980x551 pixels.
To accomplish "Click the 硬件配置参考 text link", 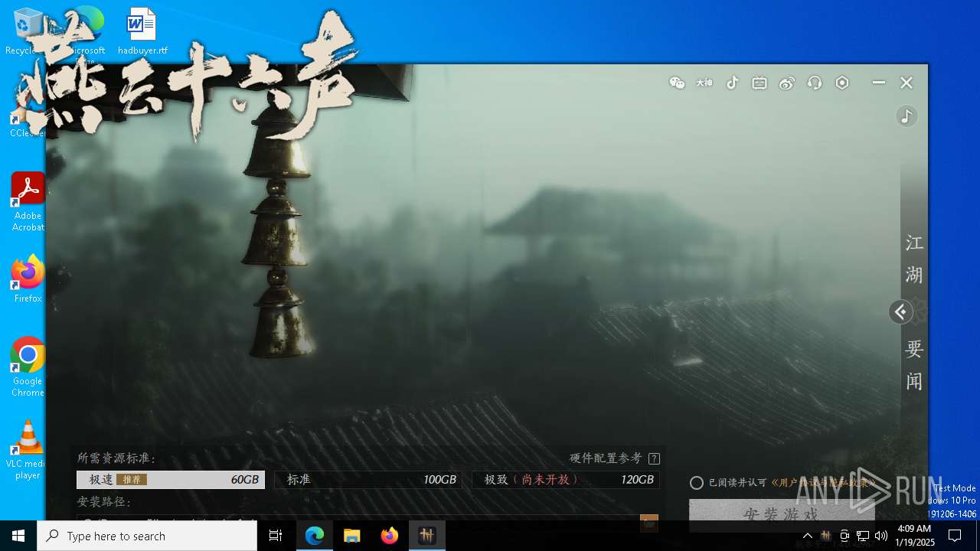I will point(606,458).
